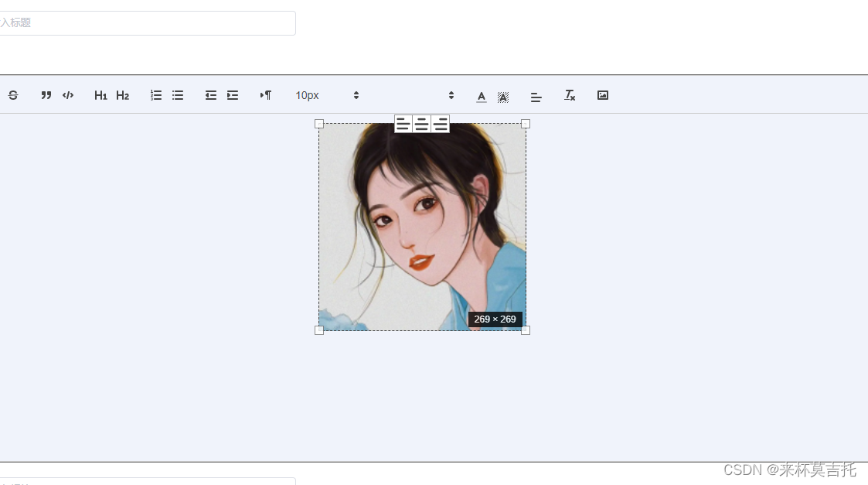Screen dimensions: 868x485
Task: Toggle the paragraph direction option
Action: tap(265, 95)
